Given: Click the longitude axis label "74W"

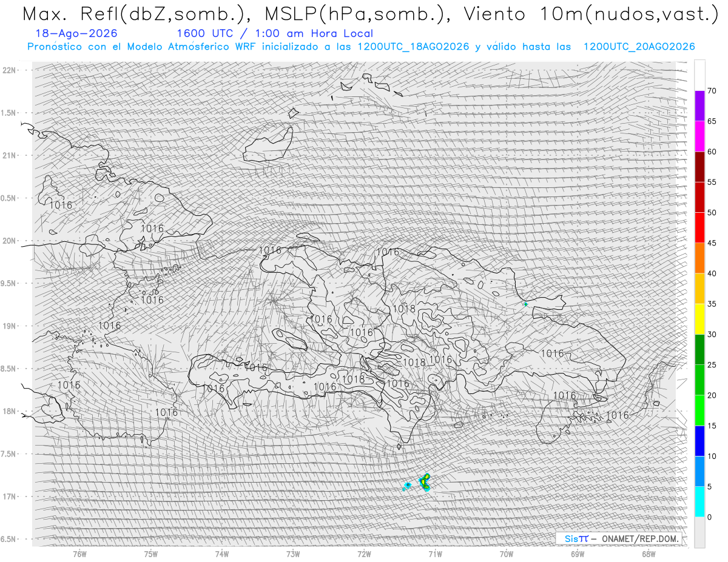Looking at the screenshot, I should tap(222, 554).
